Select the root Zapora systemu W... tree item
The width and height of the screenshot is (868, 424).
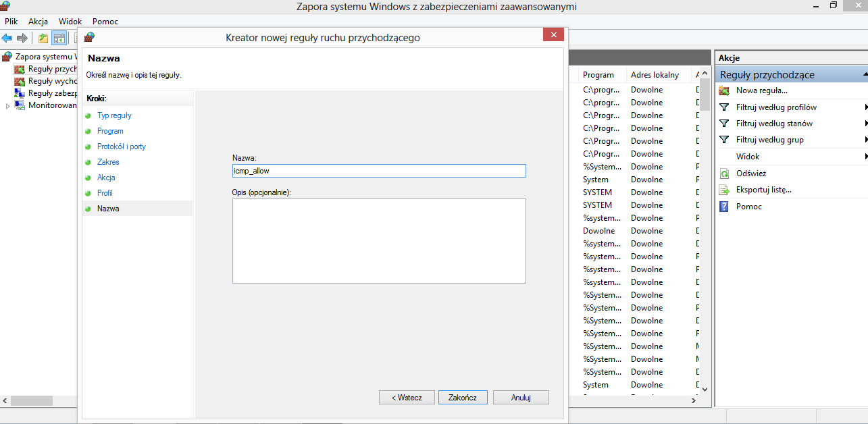tap(47, 57)
